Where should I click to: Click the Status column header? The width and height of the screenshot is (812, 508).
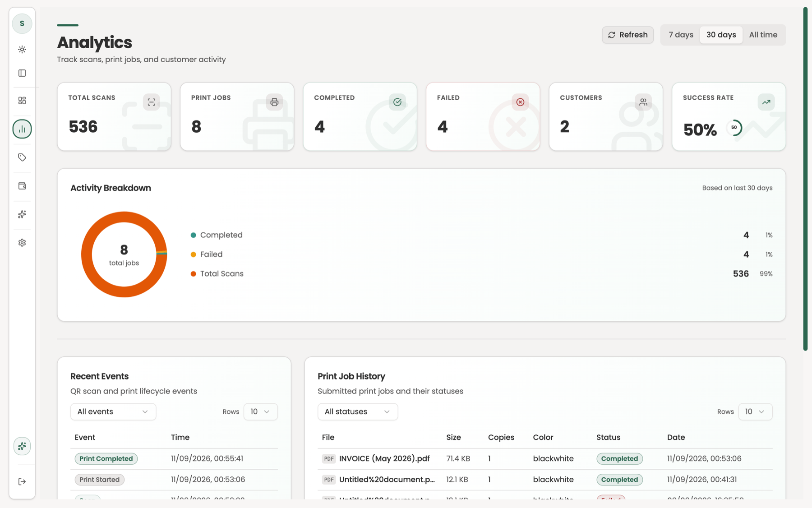click(x=608, y=437)
